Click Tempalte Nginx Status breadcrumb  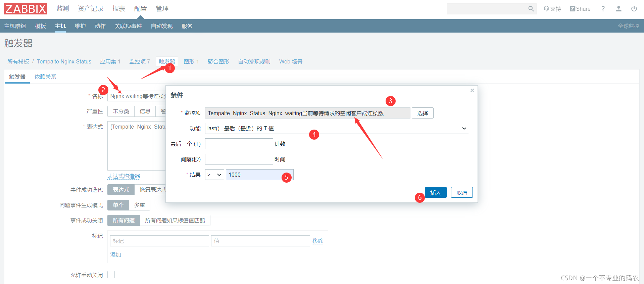[x=64, y=61]
